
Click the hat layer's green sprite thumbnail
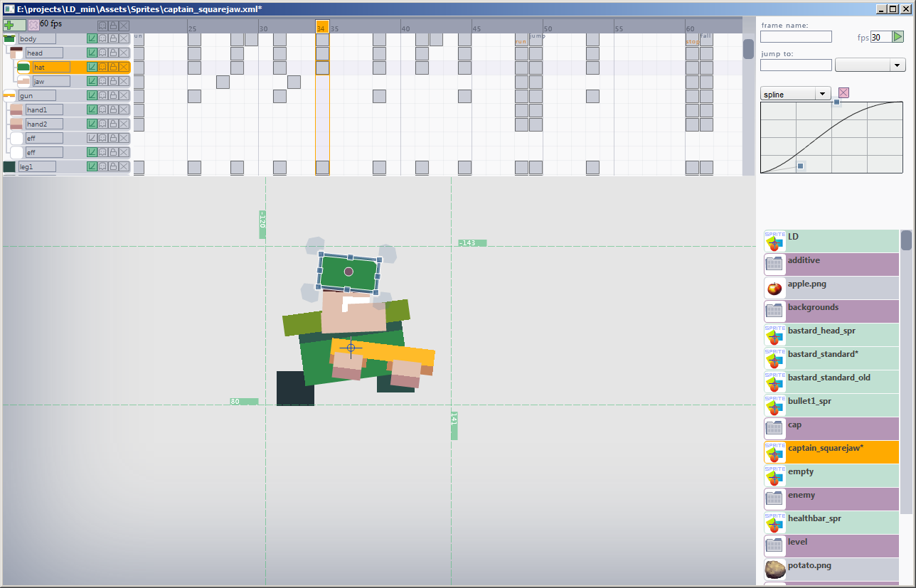[x=23, y=67]
